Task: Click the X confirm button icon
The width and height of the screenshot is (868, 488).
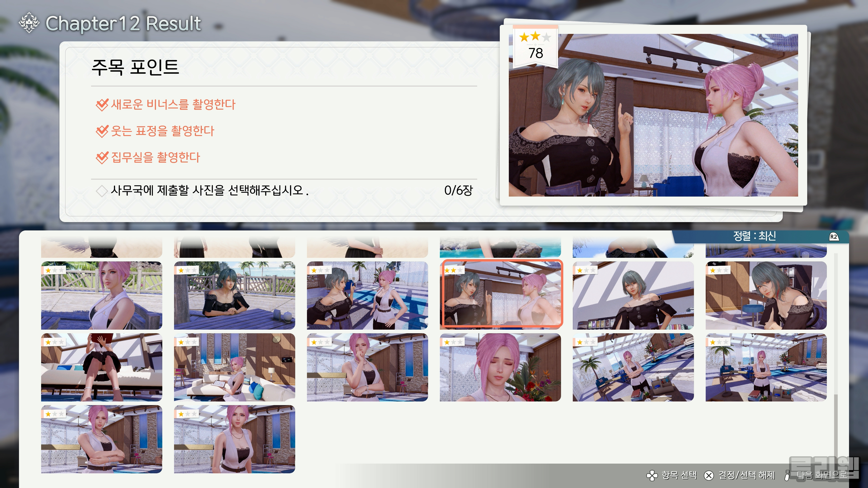Action: (709, 475)
